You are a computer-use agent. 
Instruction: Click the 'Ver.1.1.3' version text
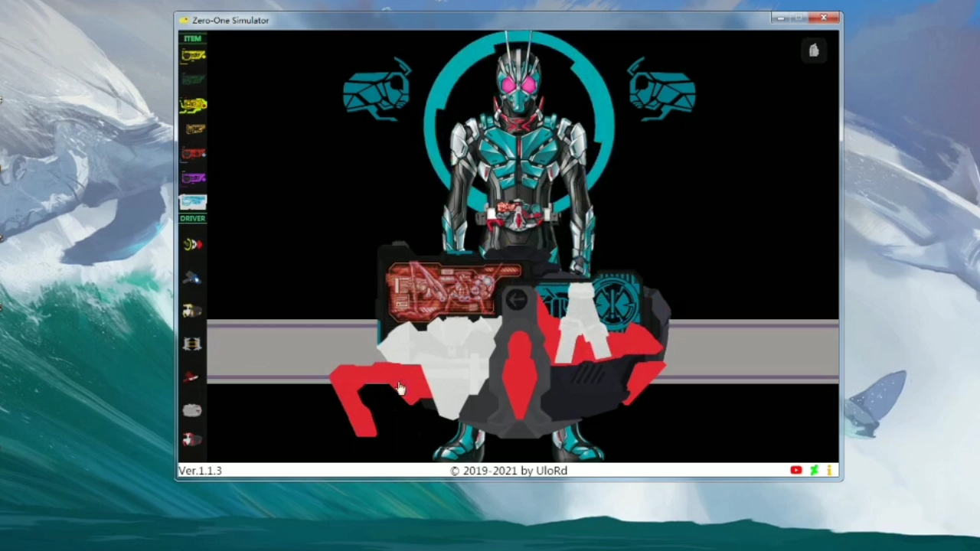(200, 471)
